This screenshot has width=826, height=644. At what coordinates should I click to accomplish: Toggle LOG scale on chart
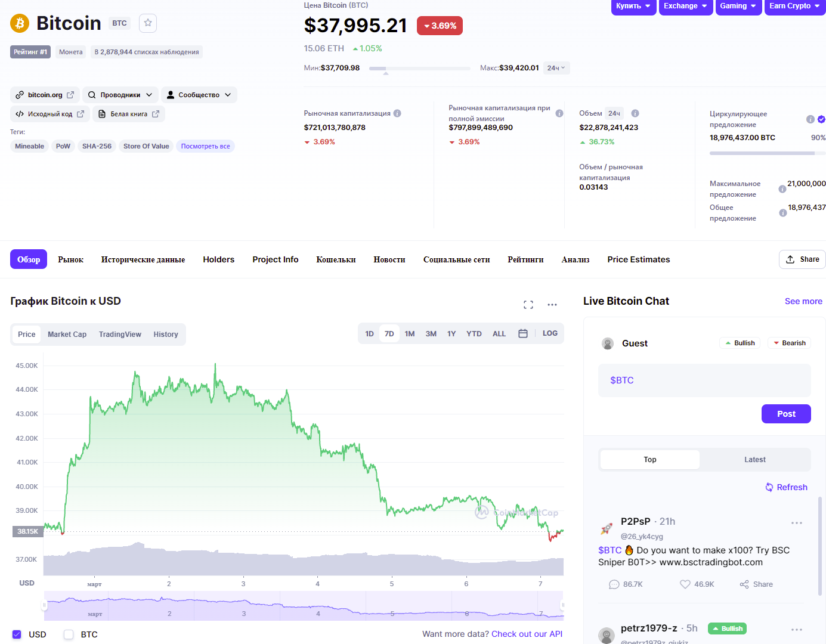pos(550,333)
